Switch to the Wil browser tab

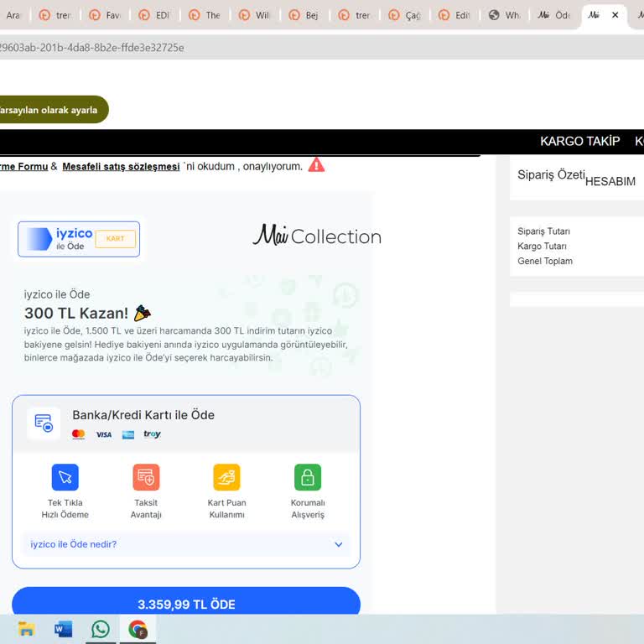(255, 15)
